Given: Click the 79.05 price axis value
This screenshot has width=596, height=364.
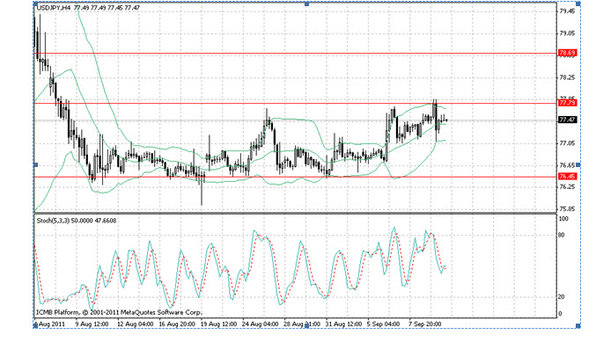Looking at the screenshot, I should coord(567,33).
